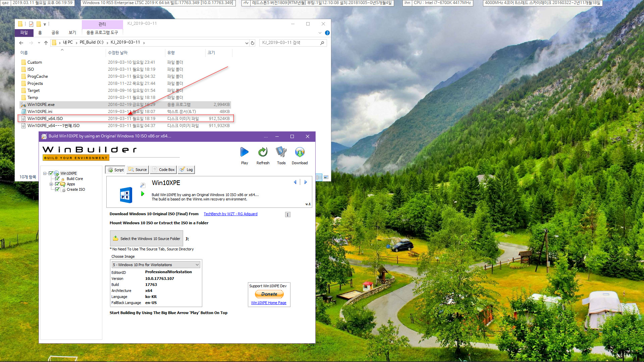Open the 응용 프로그램 도구 ribbon tab
Viewport: 644px width, 362px height.
coord(102,33)
